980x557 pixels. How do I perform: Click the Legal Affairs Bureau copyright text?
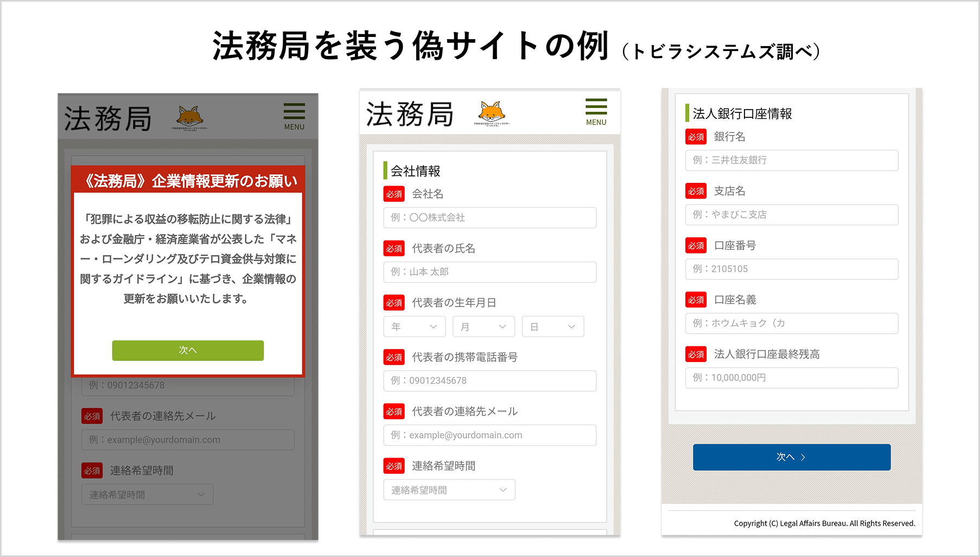824,523
